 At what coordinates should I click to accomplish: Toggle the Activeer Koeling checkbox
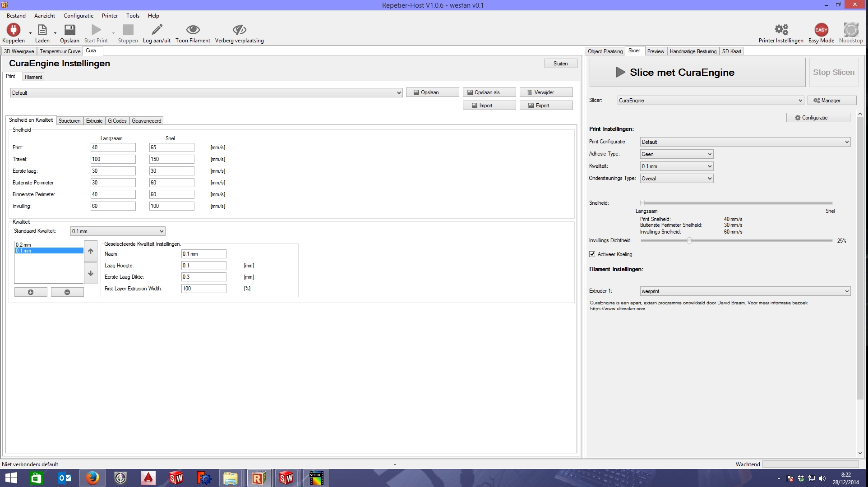tap(592, 254)
